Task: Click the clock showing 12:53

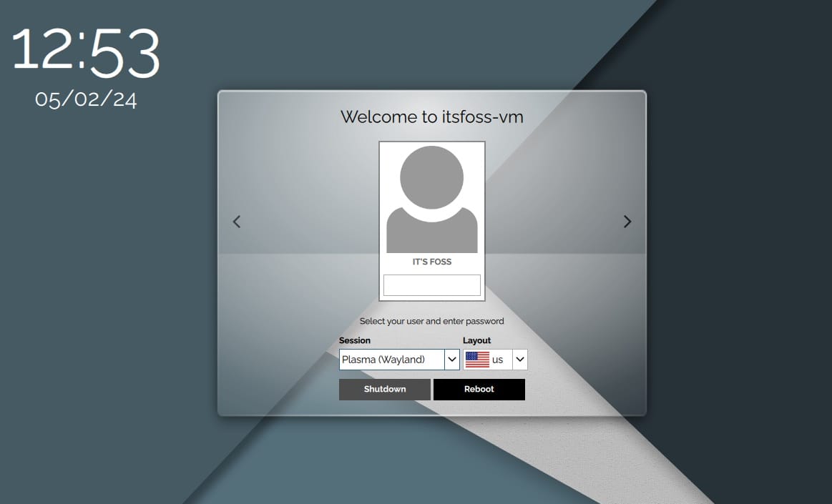Action: [x=86, y=51]
